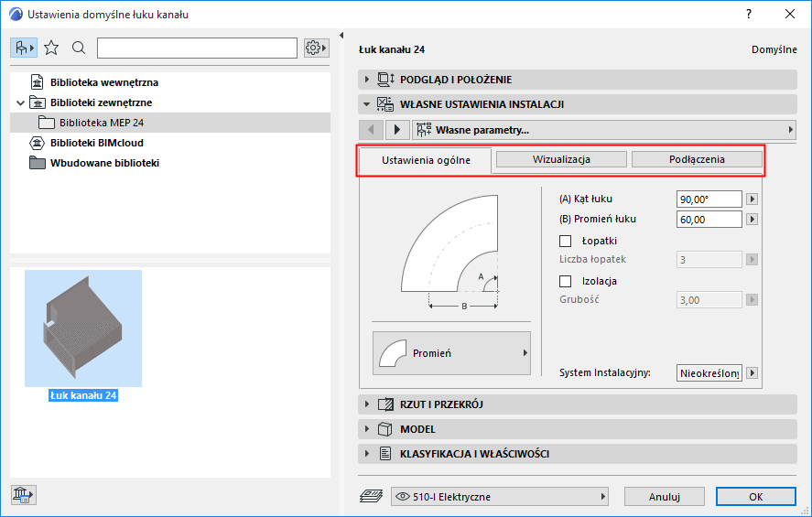The image size is (812, 517).
Task: Select the Łuk kanału 24 thumbnail
Action: (83, 329)
